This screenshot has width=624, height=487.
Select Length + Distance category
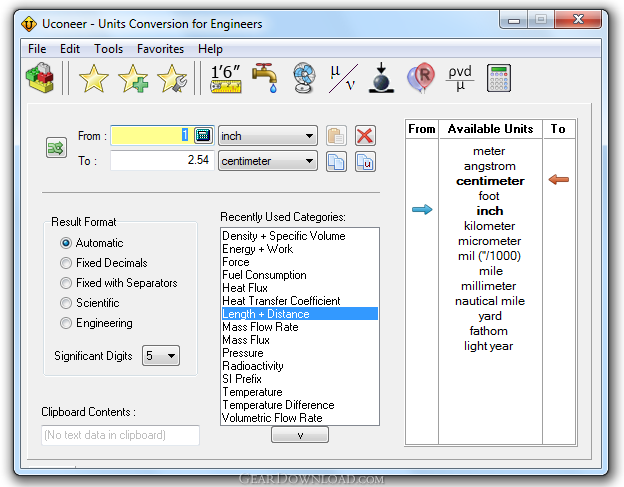coord(300,314)
